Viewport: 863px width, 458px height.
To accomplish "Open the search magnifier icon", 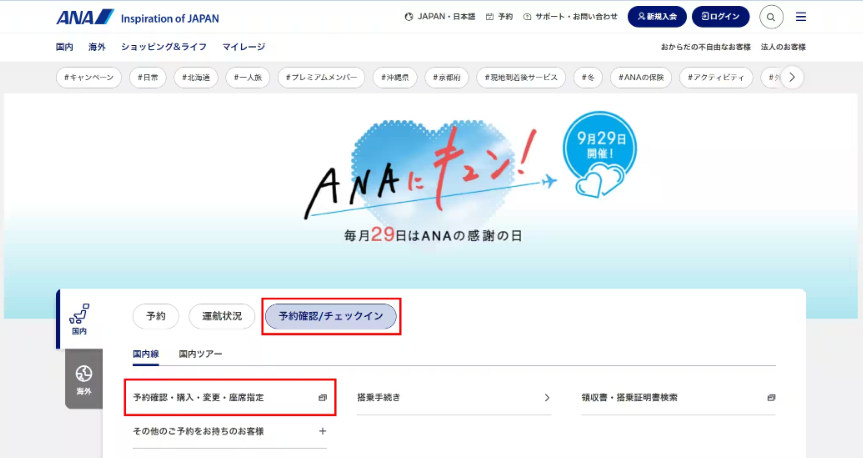I will coord(771,17).
